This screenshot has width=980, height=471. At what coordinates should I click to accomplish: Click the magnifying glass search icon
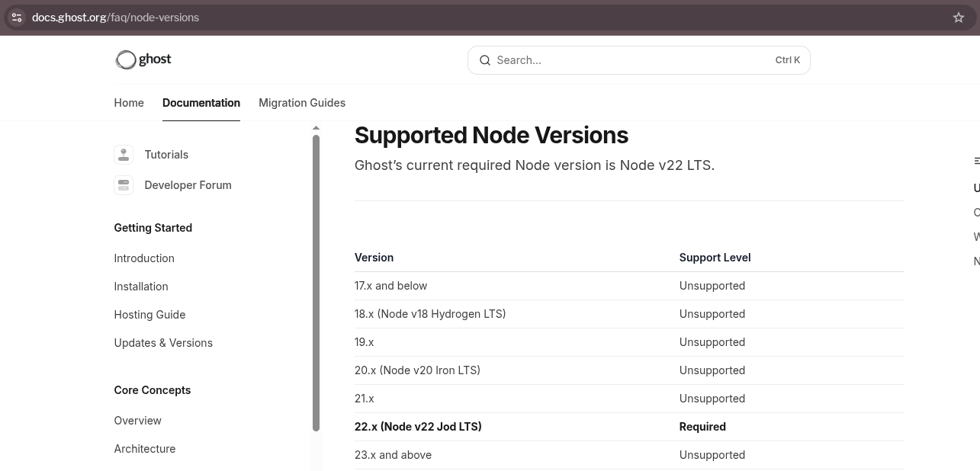click(485, 60)
